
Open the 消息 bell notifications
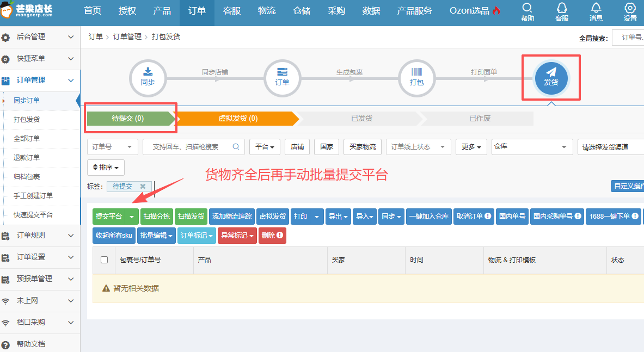point(596,12)
